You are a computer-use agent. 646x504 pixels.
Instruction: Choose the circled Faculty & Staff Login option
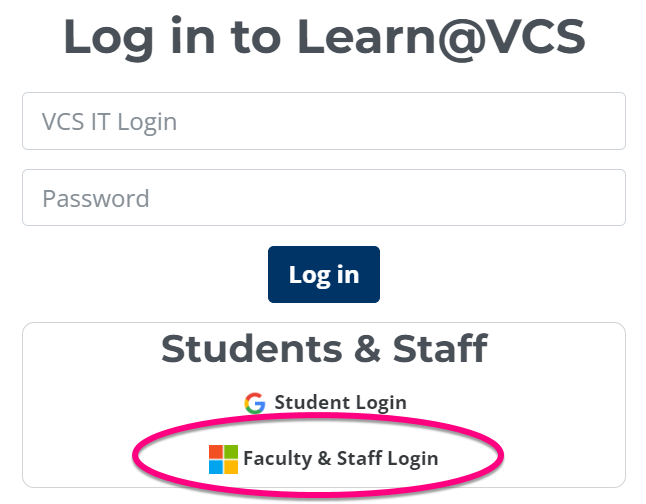(x=341, y=459)
